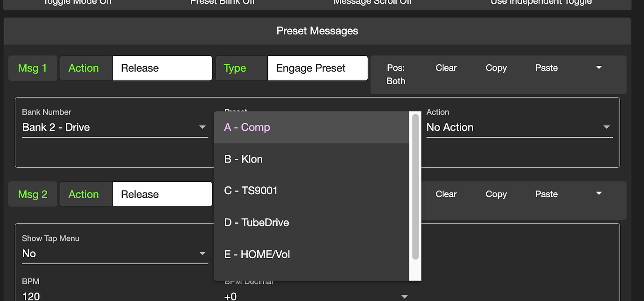
Task: Click Clear button for Msg 2
Action: pyautogui.click(x=446, y=194)
